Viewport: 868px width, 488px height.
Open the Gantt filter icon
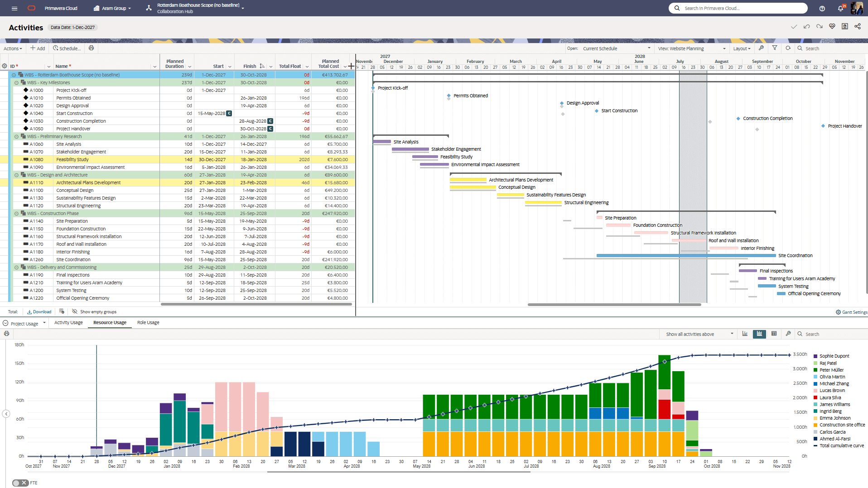(775, 48)
